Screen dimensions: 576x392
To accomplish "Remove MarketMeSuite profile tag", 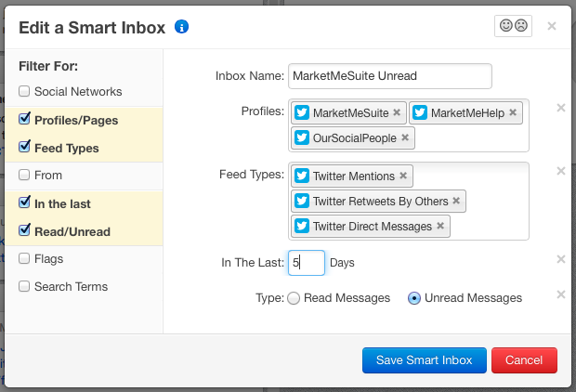I will [x=397, y=112].
